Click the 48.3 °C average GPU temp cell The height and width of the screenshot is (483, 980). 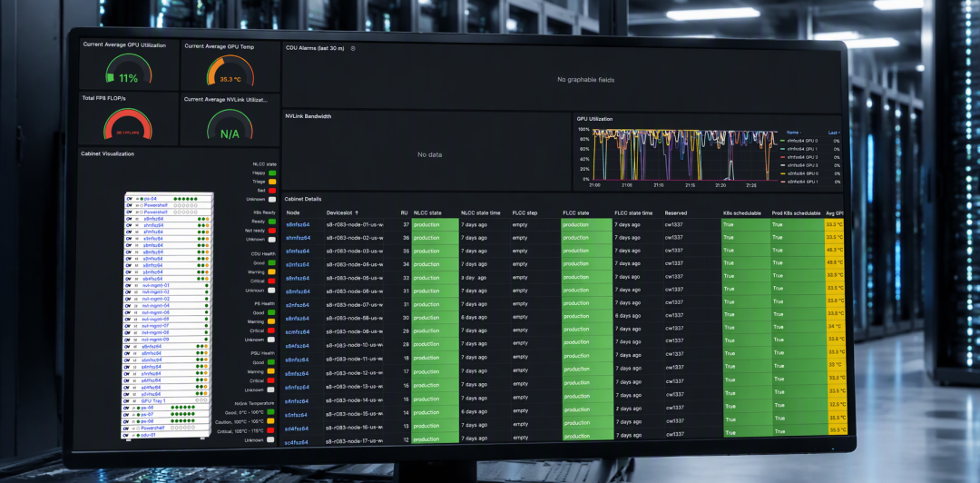click(835, 250)
